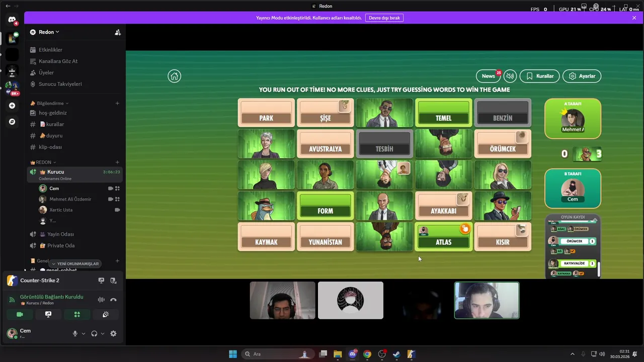Screen dimensions: 644x362
Task: Select the PARK word card
Action: pyautogui.click(x=266, y=113)
